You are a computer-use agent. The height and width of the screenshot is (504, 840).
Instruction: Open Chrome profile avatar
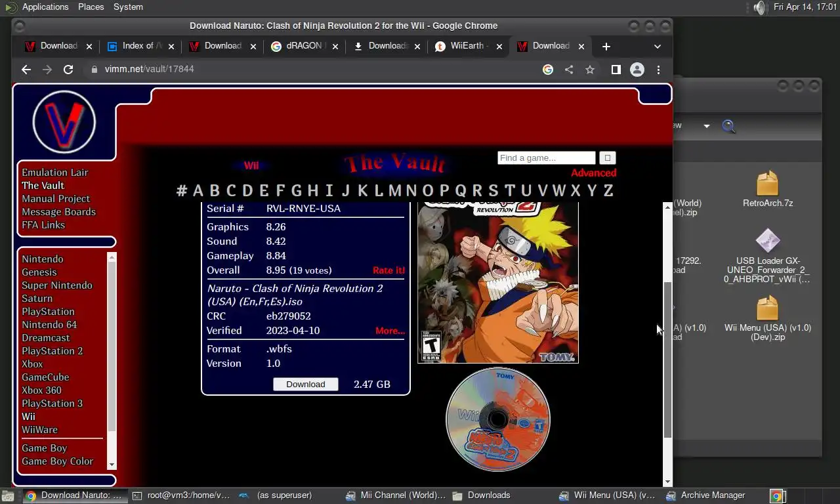(637, 69)
